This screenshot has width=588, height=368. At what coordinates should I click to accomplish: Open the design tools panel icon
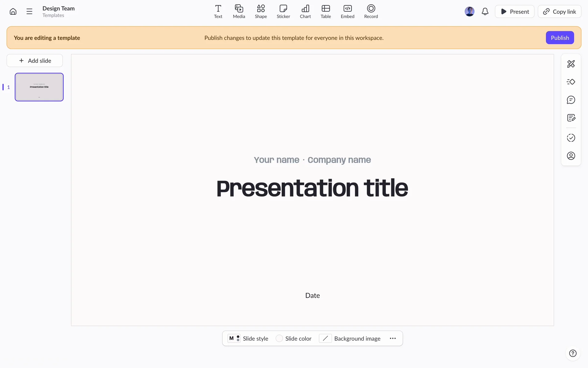[571, 64]
